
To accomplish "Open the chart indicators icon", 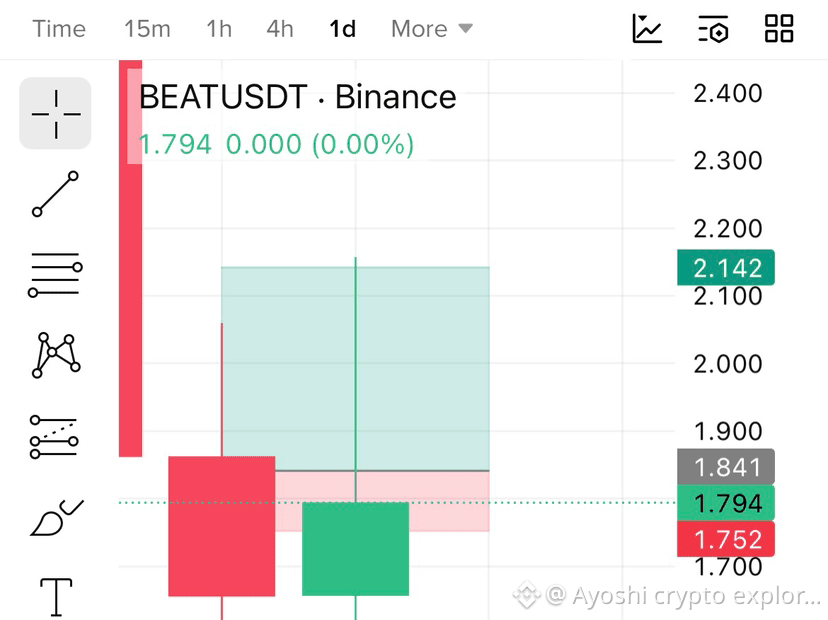I will click(x=647, y=29).
